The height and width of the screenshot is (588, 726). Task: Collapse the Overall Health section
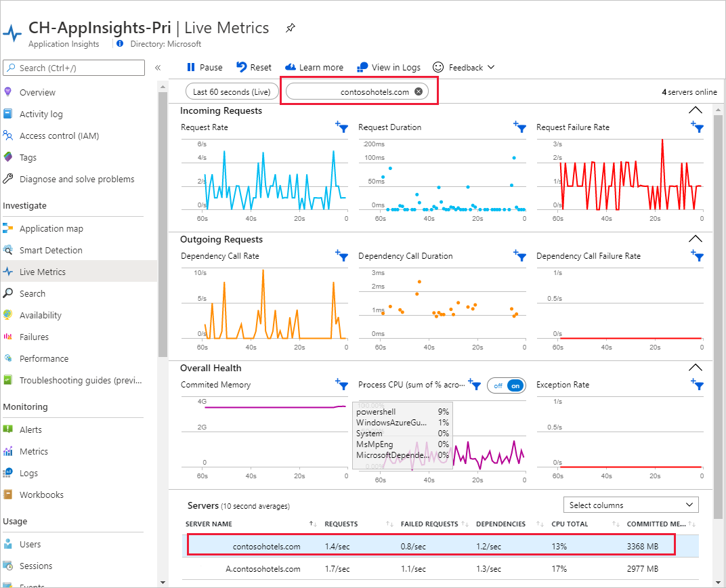coord(695,367)
